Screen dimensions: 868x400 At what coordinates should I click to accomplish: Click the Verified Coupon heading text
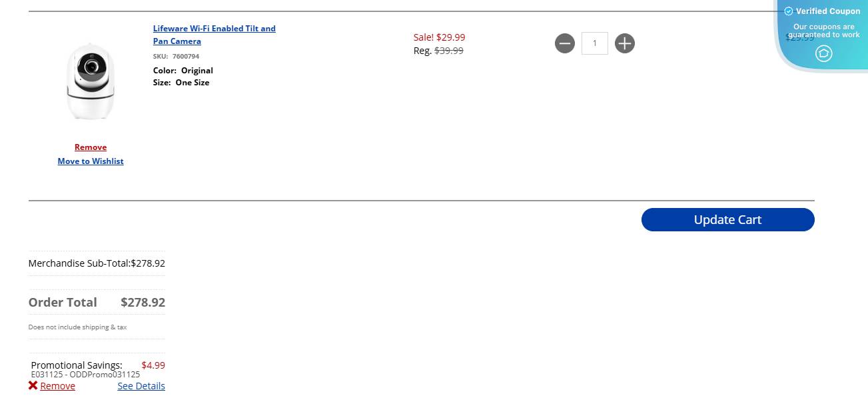828,11
